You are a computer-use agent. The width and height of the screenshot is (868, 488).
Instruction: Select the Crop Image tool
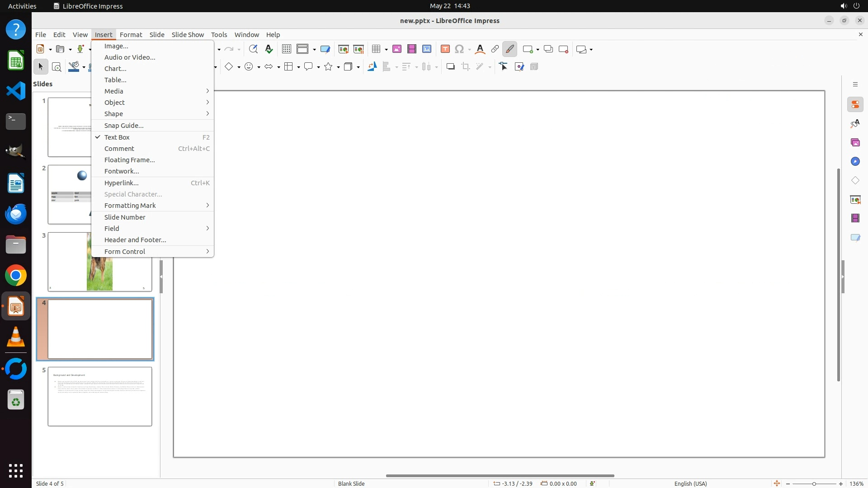click(x=466, y=67)
